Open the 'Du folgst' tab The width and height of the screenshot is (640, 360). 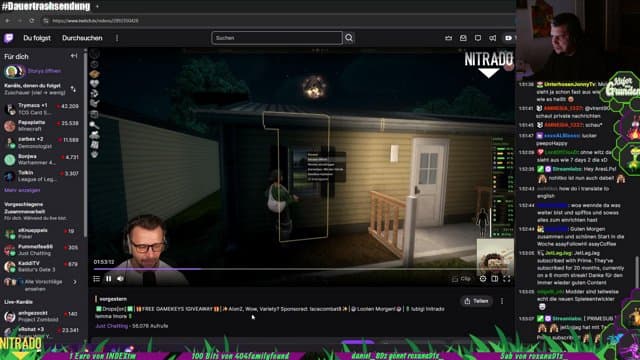pos(37,38)
